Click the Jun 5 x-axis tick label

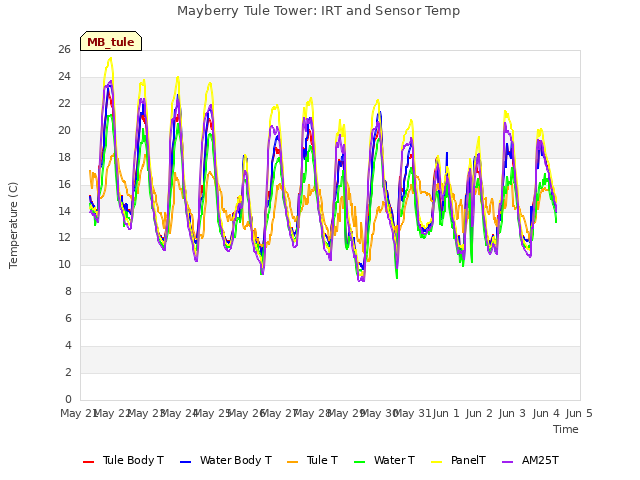click(x=579, y=413)
